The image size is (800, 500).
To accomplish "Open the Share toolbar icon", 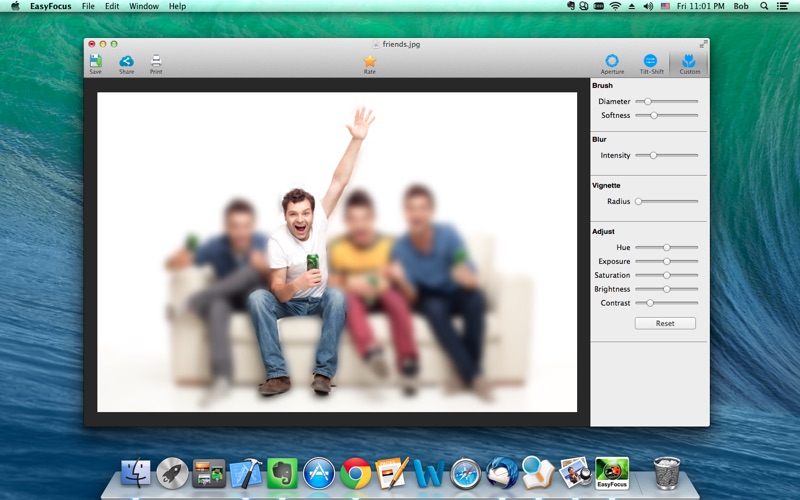I will pos(127,64).
